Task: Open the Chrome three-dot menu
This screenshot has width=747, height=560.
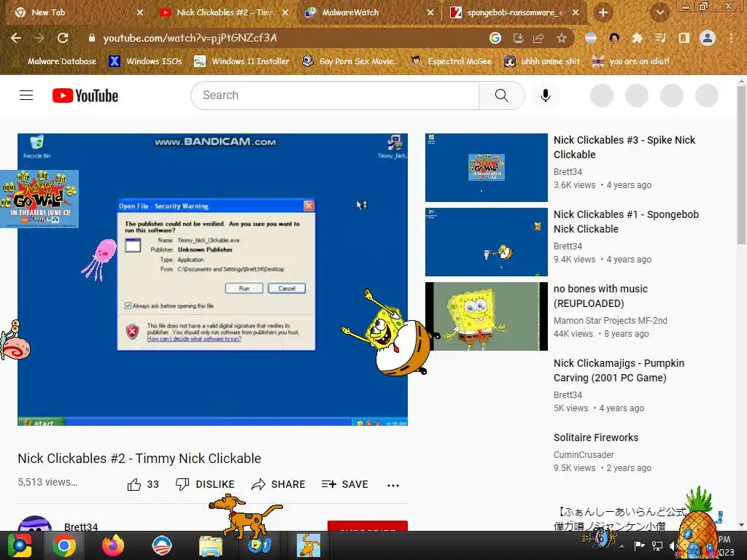Action: point(731,38)
